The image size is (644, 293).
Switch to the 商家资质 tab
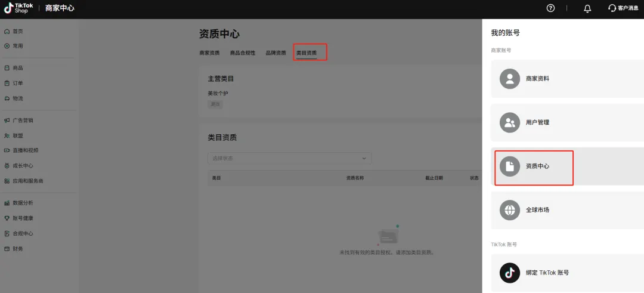[x=209, y=53]
